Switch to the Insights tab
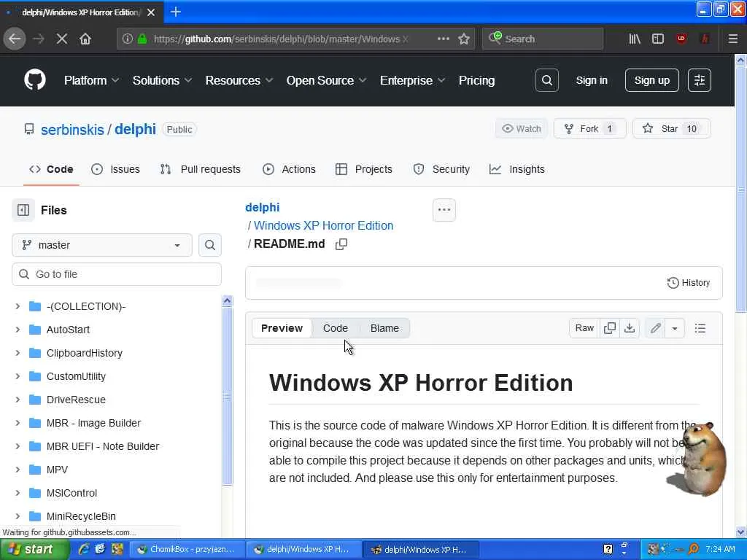Viewport: 747px width, 560px height. click(x=517, y=169)
